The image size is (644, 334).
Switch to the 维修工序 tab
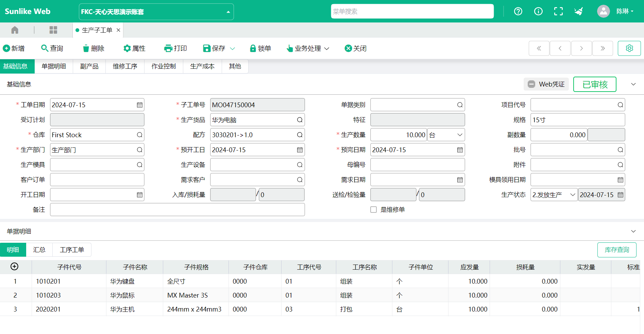pos(125,66)
